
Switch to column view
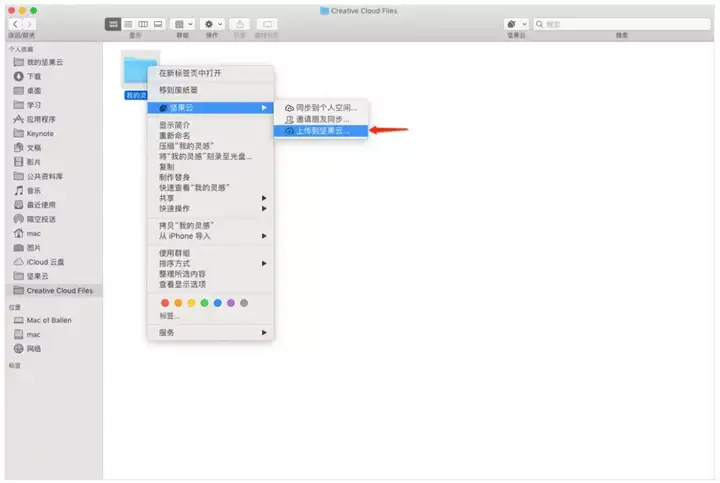coord(143,24)
